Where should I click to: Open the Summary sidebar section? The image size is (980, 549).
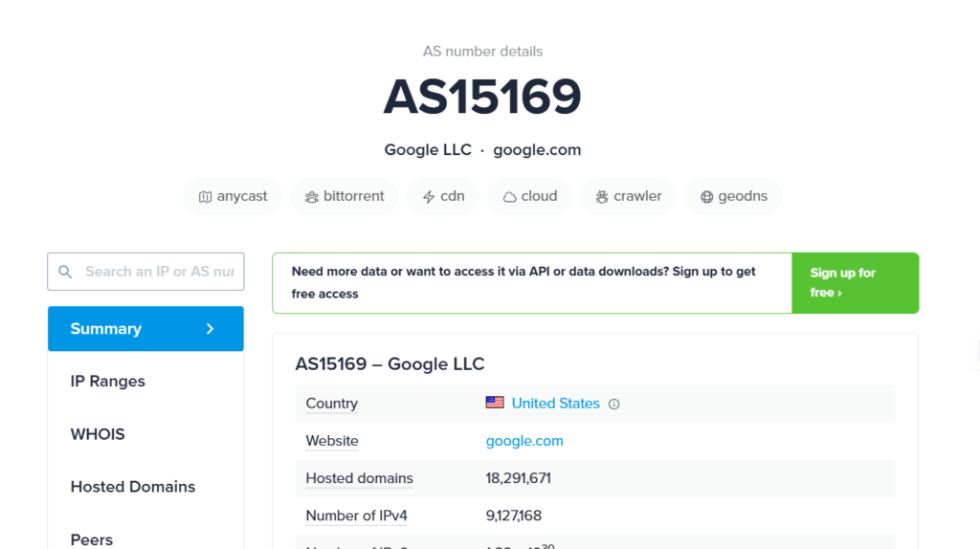[x=145, y=328]
